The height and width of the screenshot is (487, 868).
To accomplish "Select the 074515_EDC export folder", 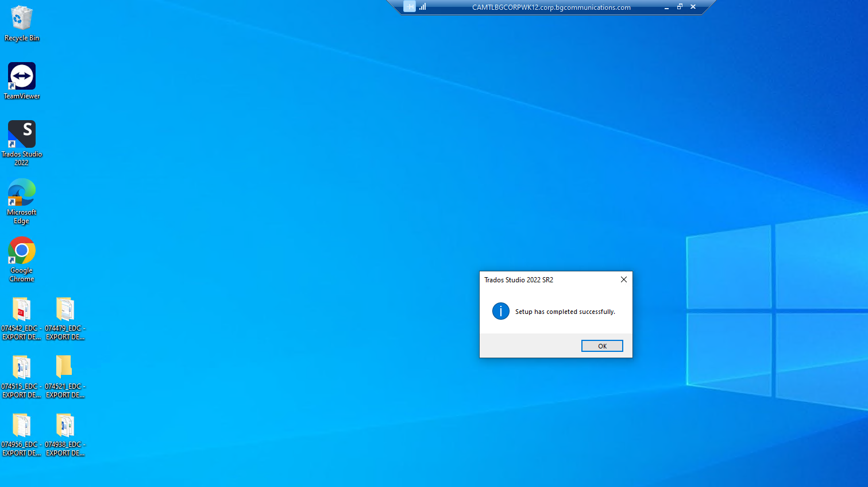I will point(21,377).
